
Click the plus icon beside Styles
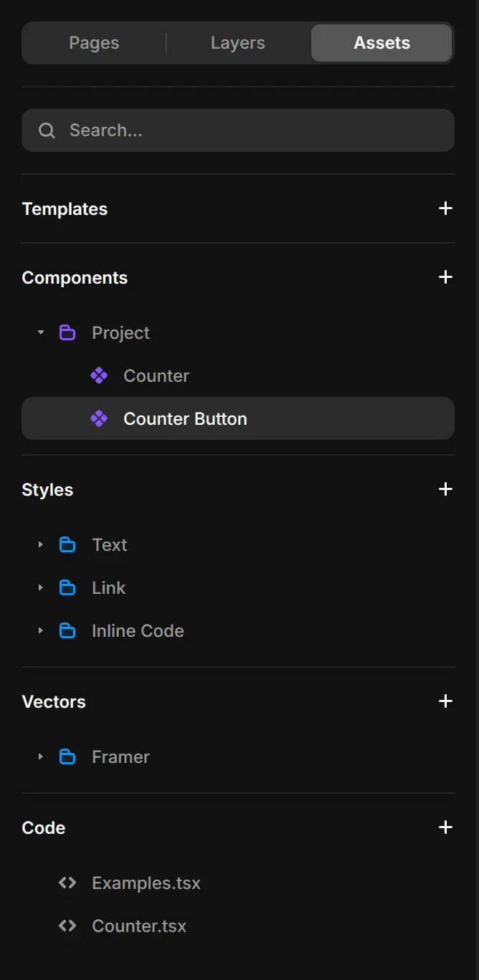(x=445, y=489)
